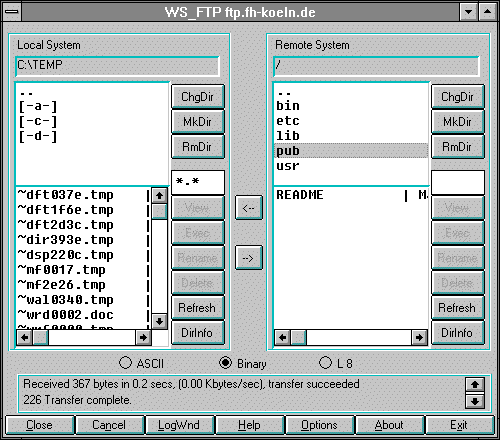Screen dimensions: 500x440
Task: Click status log scroll down arrow
Action: tap(475, 401)
